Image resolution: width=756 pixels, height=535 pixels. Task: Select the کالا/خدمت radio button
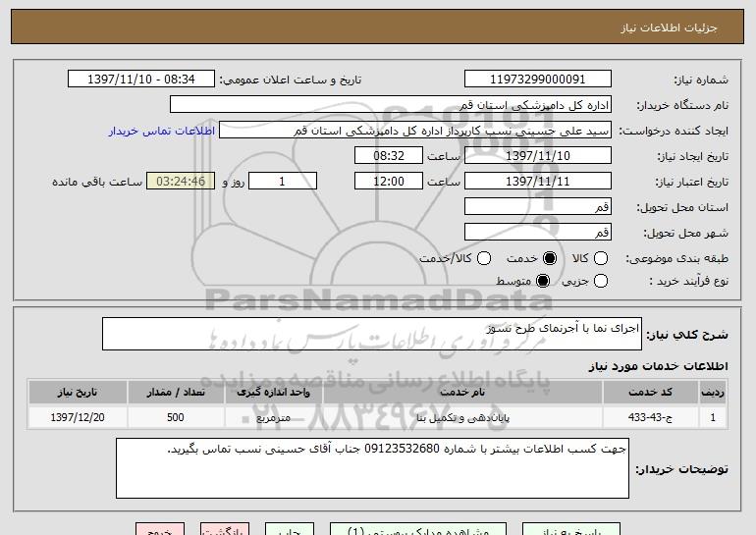pyautogui.click(x=484, y=258)
